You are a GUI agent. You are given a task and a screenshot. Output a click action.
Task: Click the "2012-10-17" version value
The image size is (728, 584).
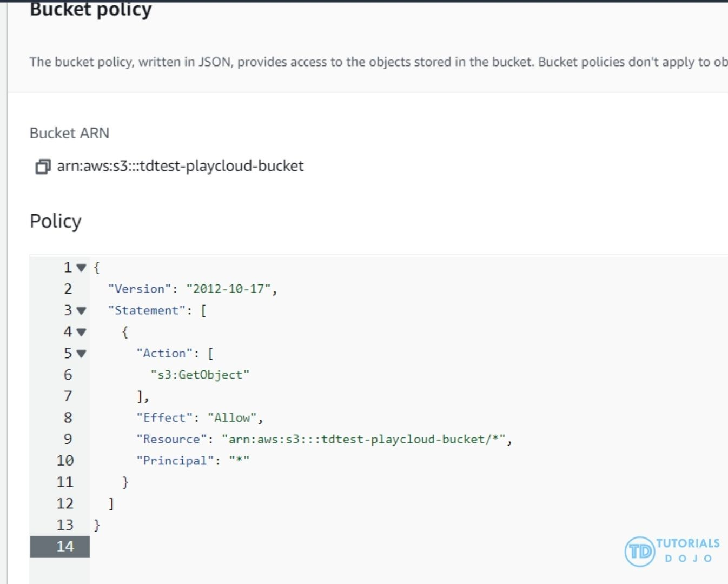pyautogui.click(x=228, y=289)
